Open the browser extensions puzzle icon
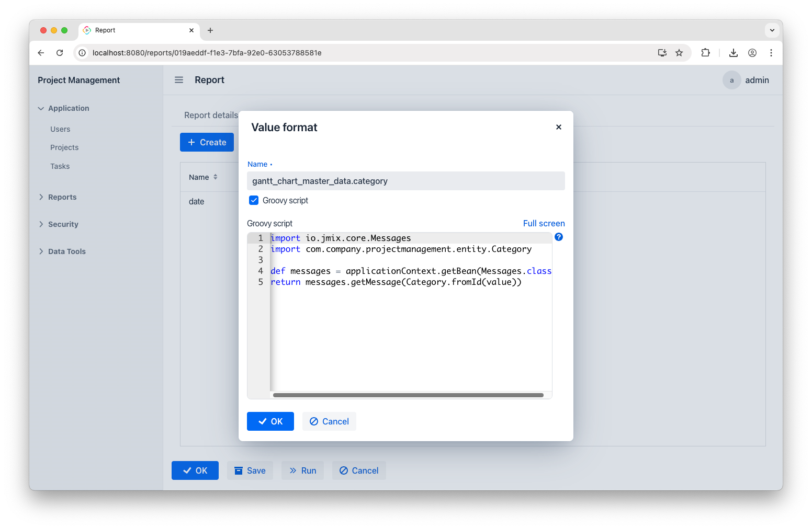This screenshot has height=529, width=812. coord(705,53)
